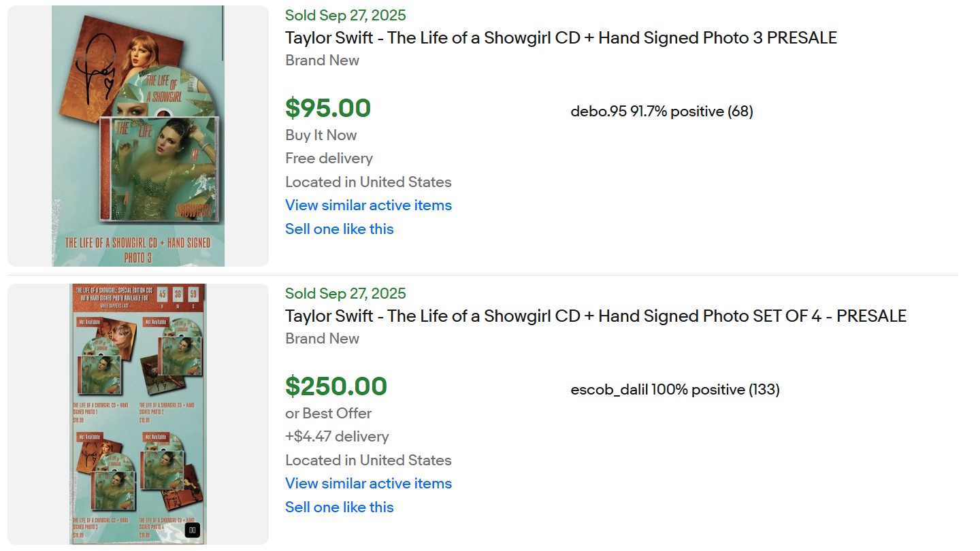Open seller debo.95 feedback info
980x551 pixels.
[661, 112]
